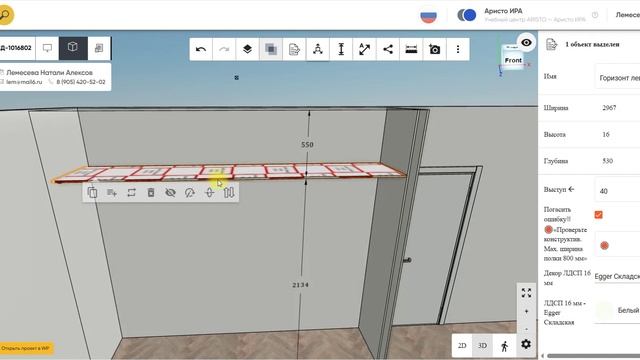Click the 2134 dimension label

pyautogui.click(x=300, y=285)
